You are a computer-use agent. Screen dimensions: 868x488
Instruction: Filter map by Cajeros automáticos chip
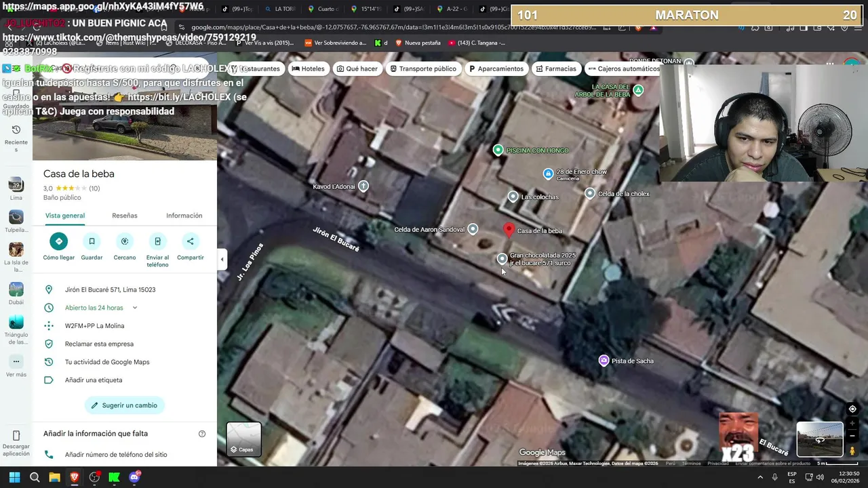[x=623, y=68]
